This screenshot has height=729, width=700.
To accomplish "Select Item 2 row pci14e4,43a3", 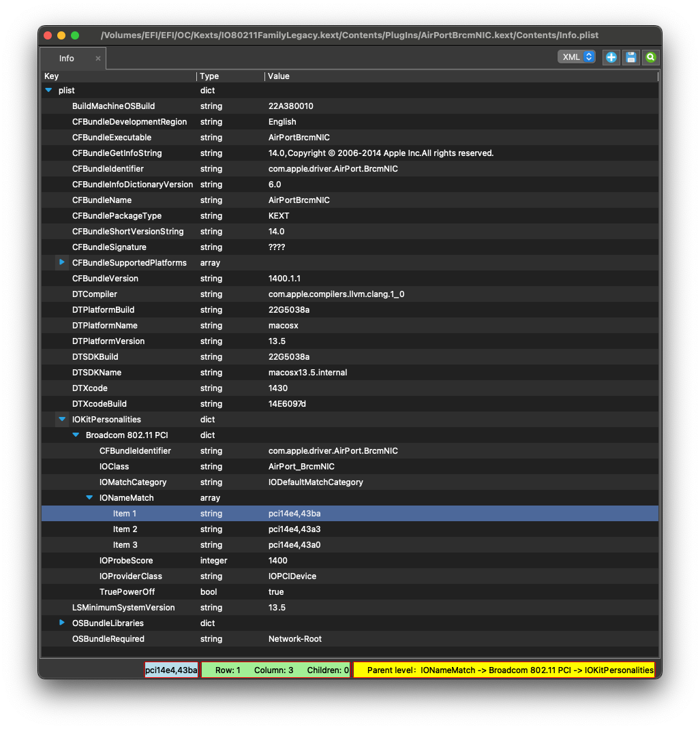I will click(294, 529).
